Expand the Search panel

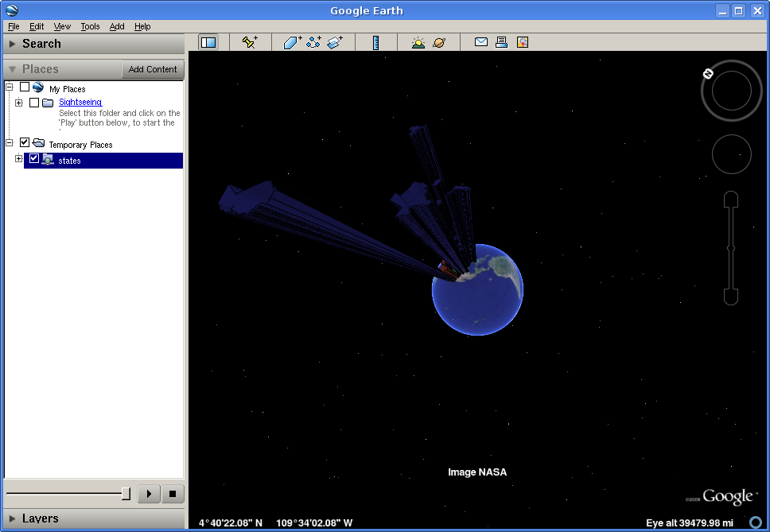point(41,44)
